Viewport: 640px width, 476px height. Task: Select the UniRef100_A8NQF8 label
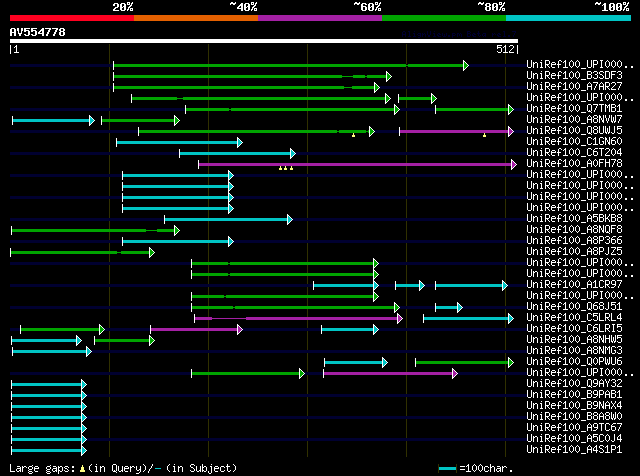click(574, 230)
